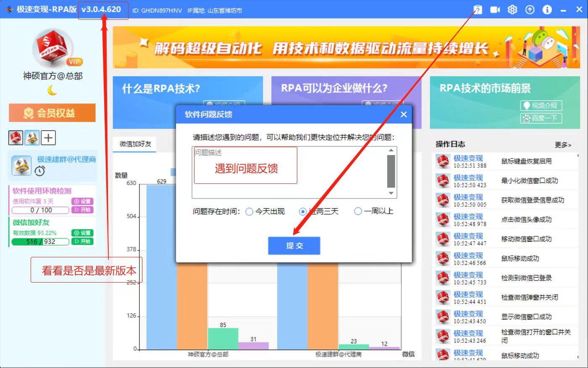Toggle the yellow moon icon under 神硕官方@总部
Screen dimensions: 588x368
coord(52,90)
